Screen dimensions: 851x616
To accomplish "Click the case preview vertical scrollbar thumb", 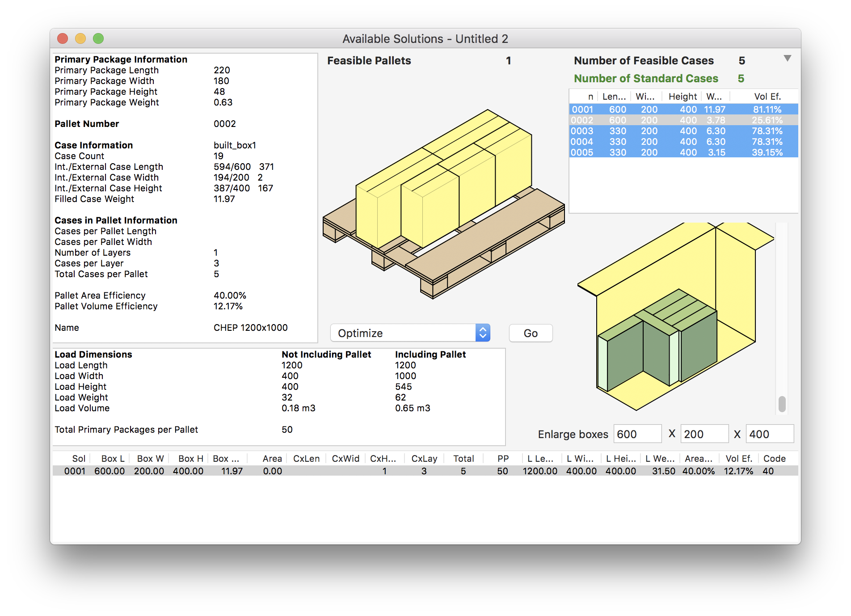I will click(x=782, y=404).
